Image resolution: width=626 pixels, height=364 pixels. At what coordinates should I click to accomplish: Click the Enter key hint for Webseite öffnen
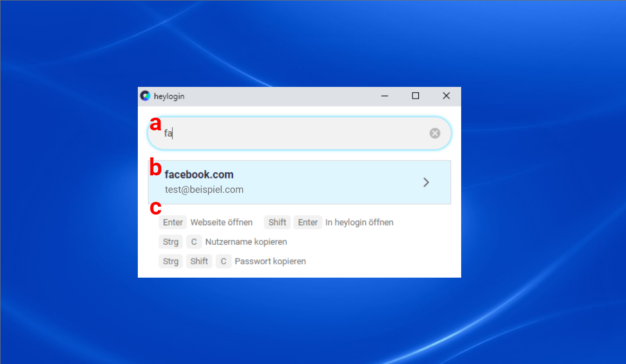(x=172, y=223)
